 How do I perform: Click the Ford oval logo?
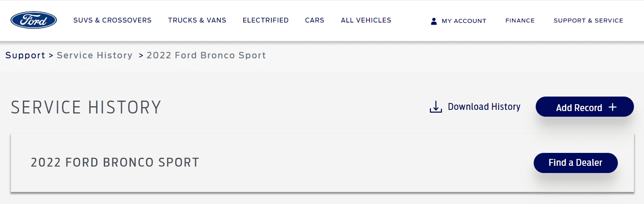[x=33, y=20]
